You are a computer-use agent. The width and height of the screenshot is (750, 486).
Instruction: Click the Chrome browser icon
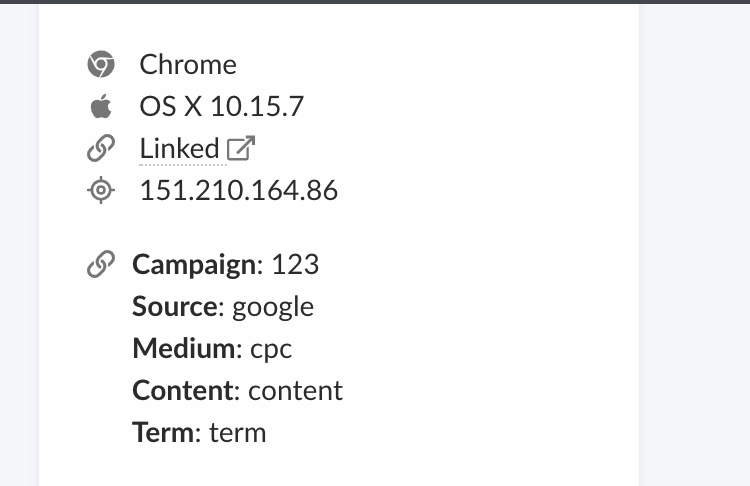(100, 65)
